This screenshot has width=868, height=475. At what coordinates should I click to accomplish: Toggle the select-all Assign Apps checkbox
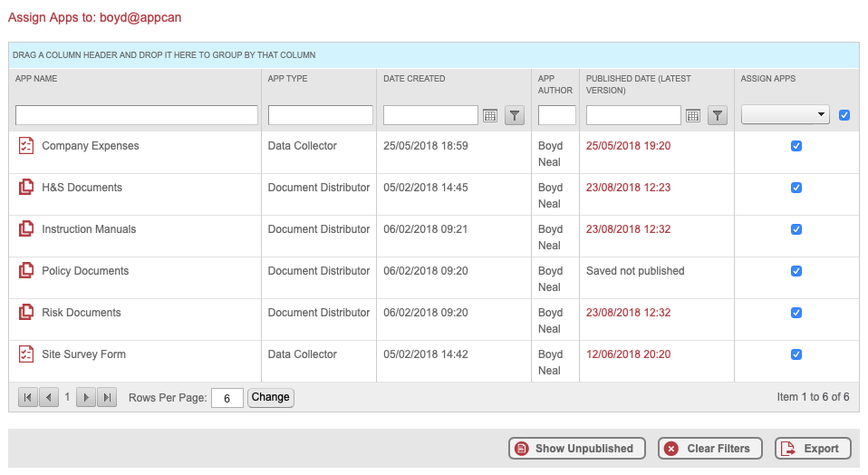844,115
